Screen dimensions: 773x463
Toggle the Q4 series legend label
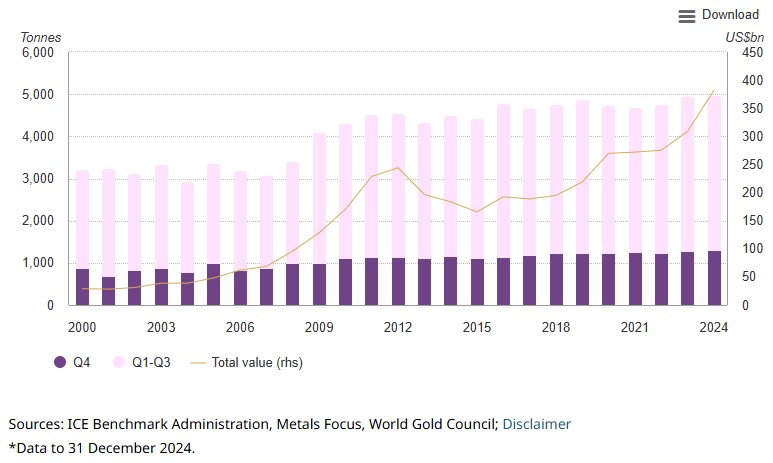point(81,363)
